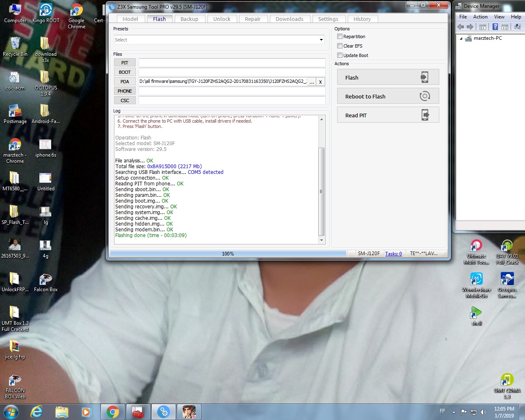
Task: Open the Z3X tool taskbar button
Action: coord(163,412)
